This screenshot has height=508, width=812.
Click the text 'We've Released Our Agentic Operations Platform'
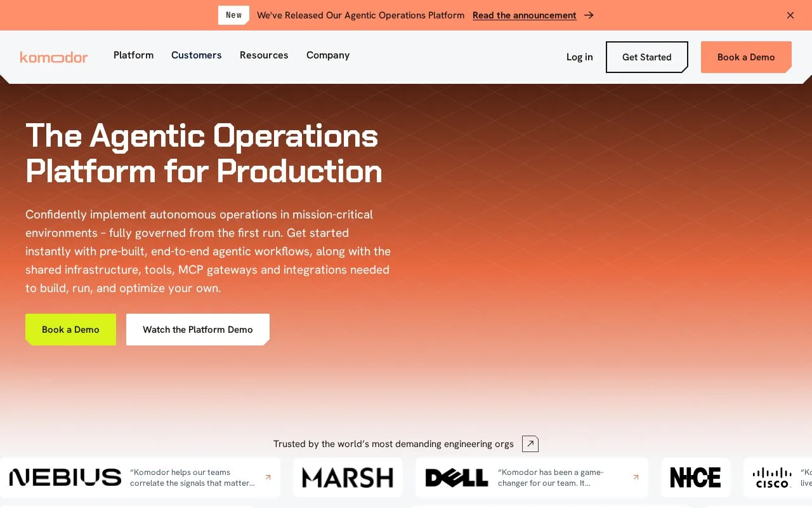point(360,15)
